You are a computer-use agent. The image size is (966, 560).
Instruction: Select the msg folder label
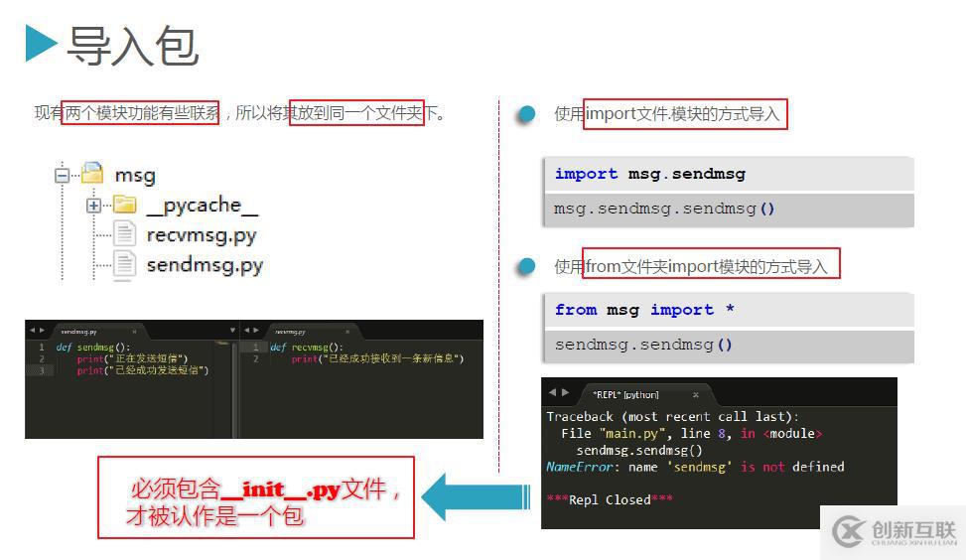(x=136, y=176)
